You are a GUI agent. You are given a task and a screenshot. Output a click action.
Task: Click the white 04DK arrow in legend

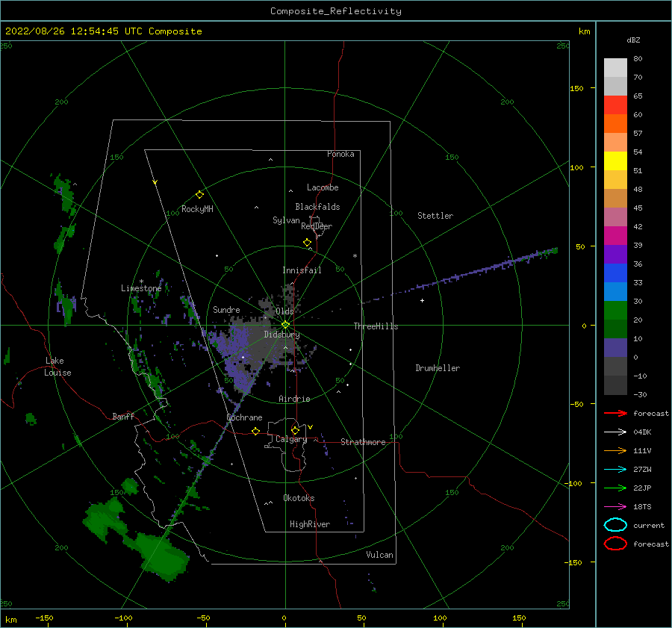click(616, 432)
